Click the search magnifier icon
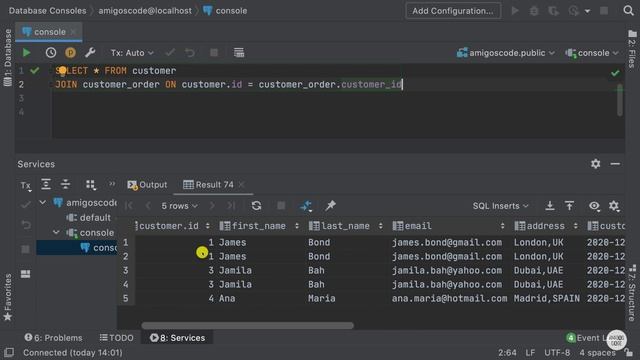640x360 pixels. point(629,11)
